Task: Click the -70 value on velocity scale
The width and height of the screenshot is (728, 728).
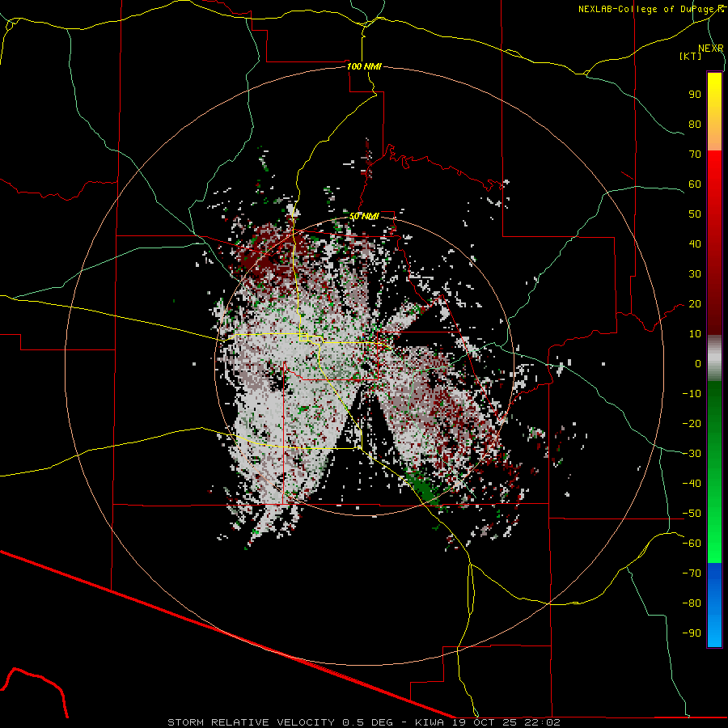Action: coord(692,574)
